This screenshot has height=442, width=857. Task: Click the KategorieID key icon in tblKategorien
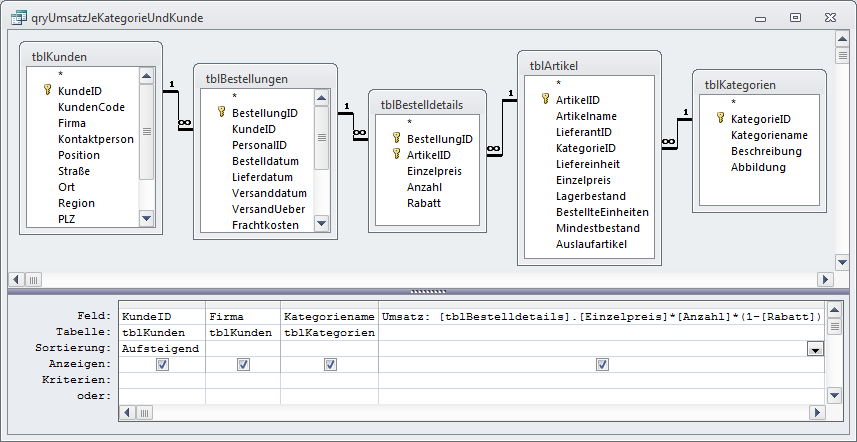click(x=720, y=118)
